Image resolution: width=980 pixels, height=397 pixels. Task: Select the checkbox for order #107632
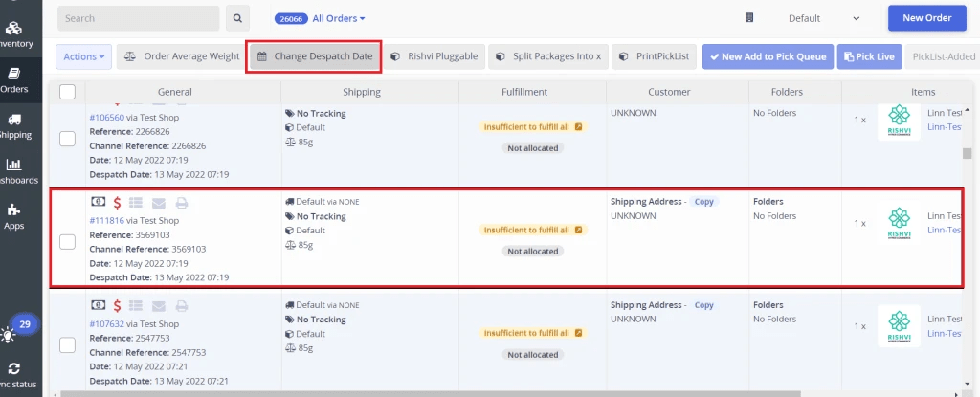tap(68, 344)
